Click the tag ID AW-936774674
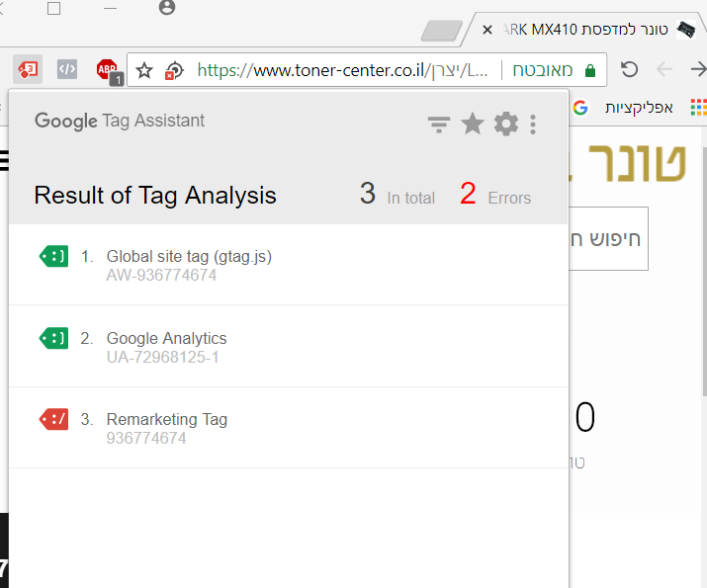Viewport: 707px width, 588px height. (x=161, y=276)
